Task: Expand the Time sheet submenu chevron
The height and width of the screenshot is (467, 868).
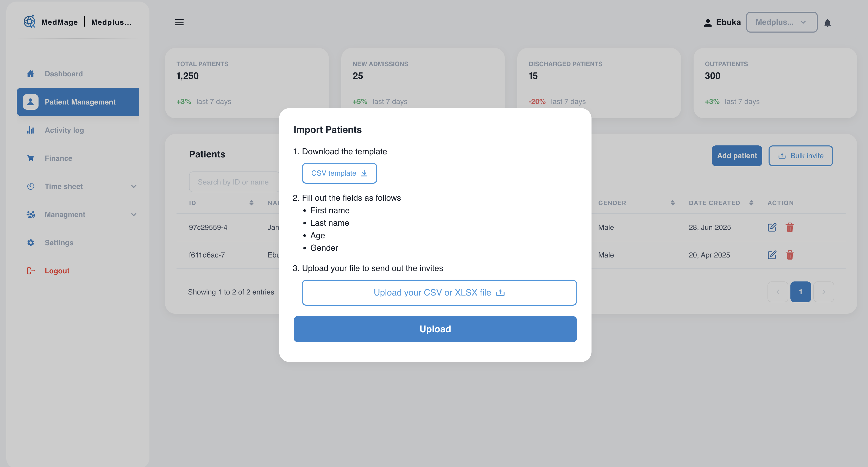Action: [134, 187]
